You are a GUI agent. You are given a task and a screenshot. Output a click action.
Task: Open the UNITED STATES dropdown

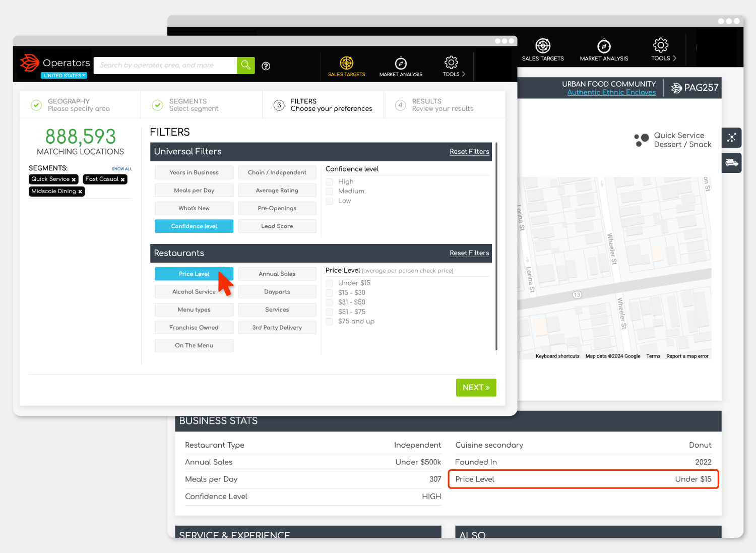[x=64, y=75]
